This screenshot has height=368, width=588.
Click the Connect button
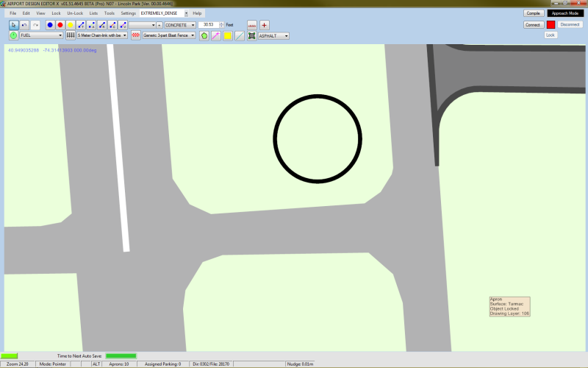point(533,25)
